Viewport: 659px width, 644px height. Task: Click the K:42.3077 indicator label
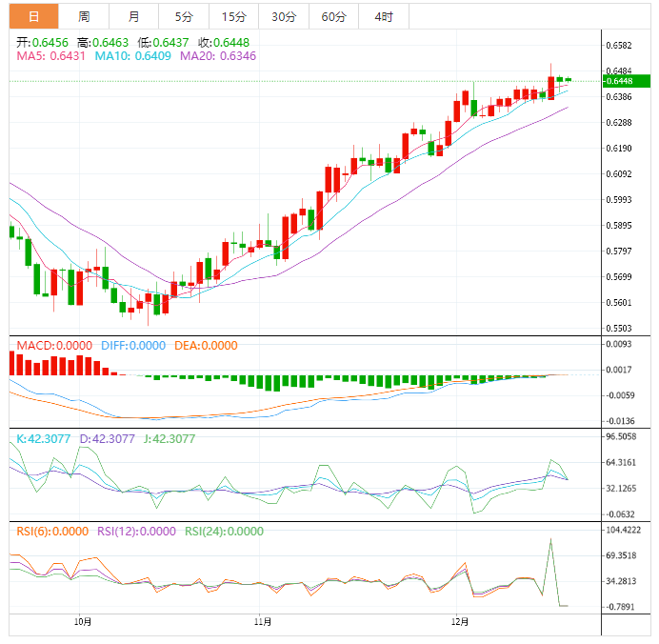(46, 439)
